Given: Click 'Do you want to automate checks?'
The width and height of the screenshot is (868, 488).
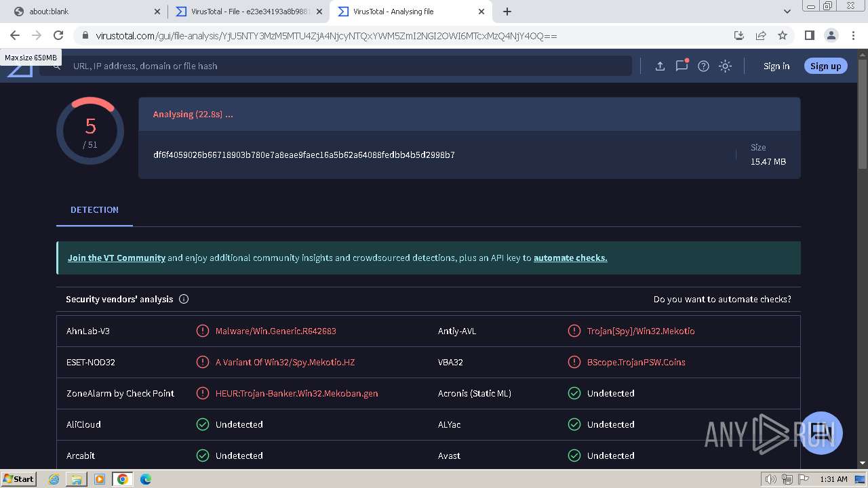Looking at the screenshot, I should [722, 299].
